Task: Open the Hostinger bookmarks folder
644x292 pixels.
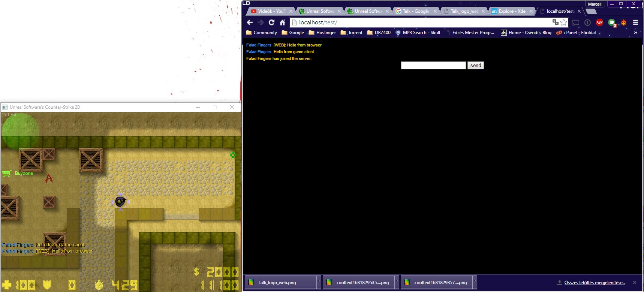Action: click(322, 33)
